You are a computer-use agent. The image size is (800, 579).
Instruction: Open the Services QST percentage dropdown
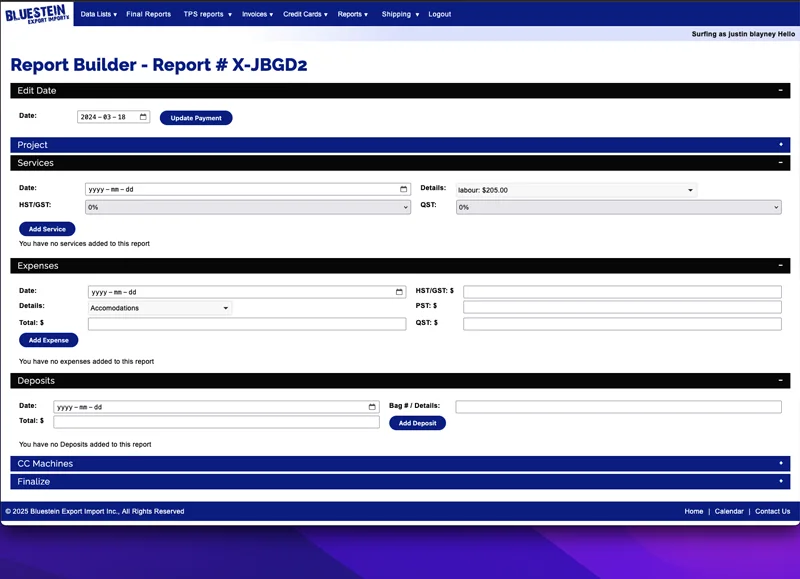coord(618,207)
